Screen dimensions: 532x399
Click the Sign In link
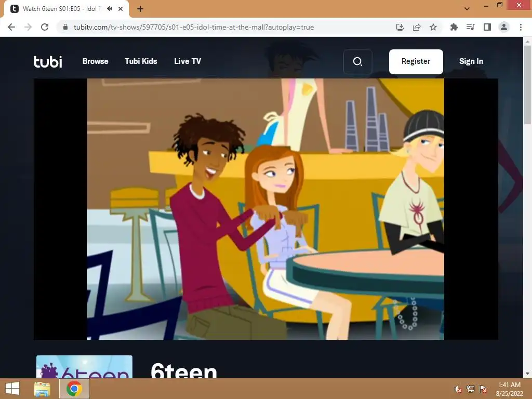click(471, 61)
